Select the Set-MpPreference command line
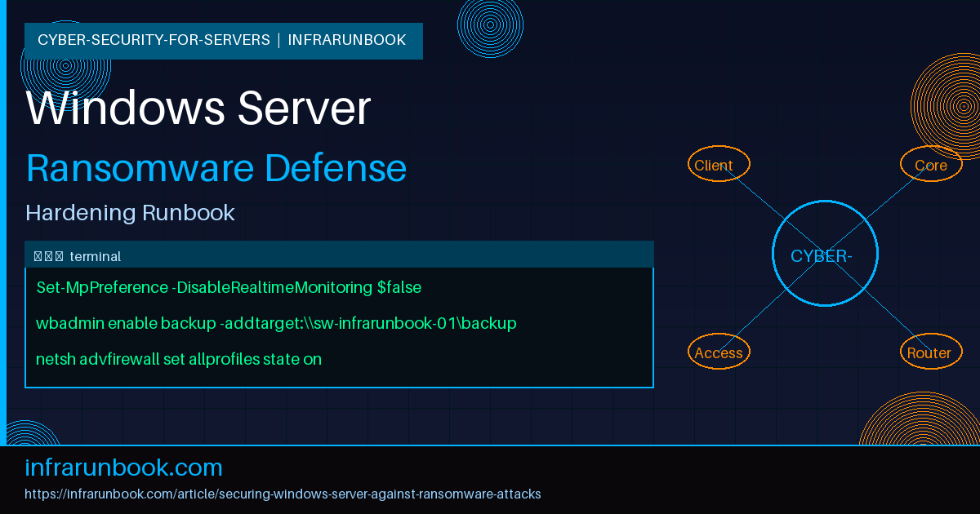The height and width of the screenshot is (514, 980). click(229, 287)
